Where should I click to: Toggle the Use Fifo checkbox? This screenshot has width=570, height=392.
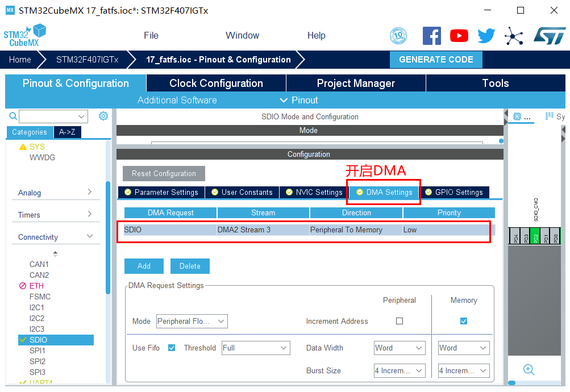coord(172,348)
